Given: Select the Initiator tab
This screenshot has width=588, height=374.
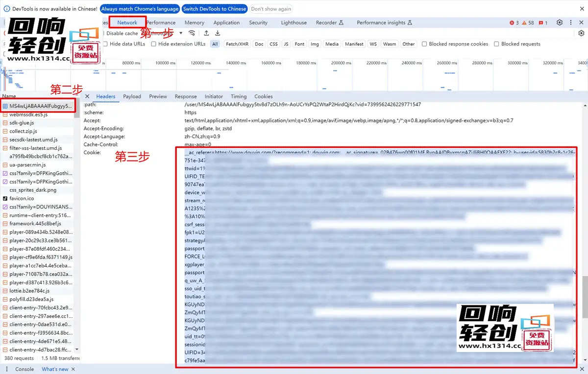Looking at the screenshot, I should (214, 96).
